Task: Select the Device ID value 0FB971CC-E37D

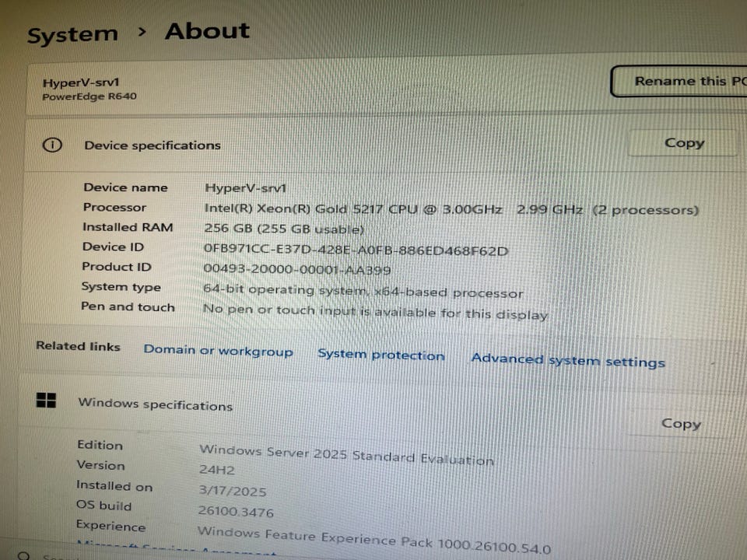Action: 356,250
